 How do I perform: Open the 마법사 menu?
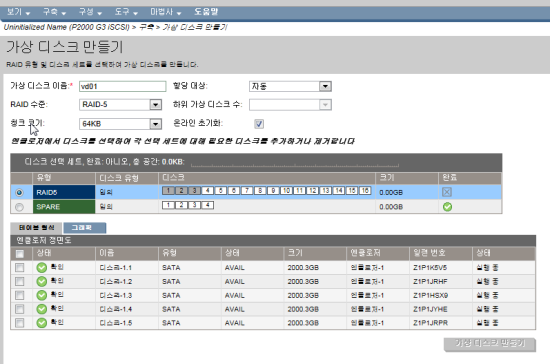tap(166, 12)
